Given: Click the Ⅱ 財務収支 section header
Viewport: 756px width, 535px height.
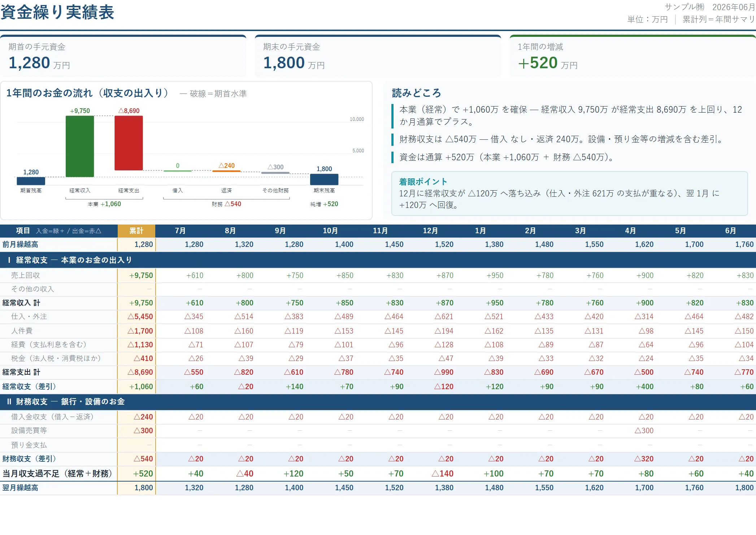Looking at the screenshot, I should [x=378, y=401].
